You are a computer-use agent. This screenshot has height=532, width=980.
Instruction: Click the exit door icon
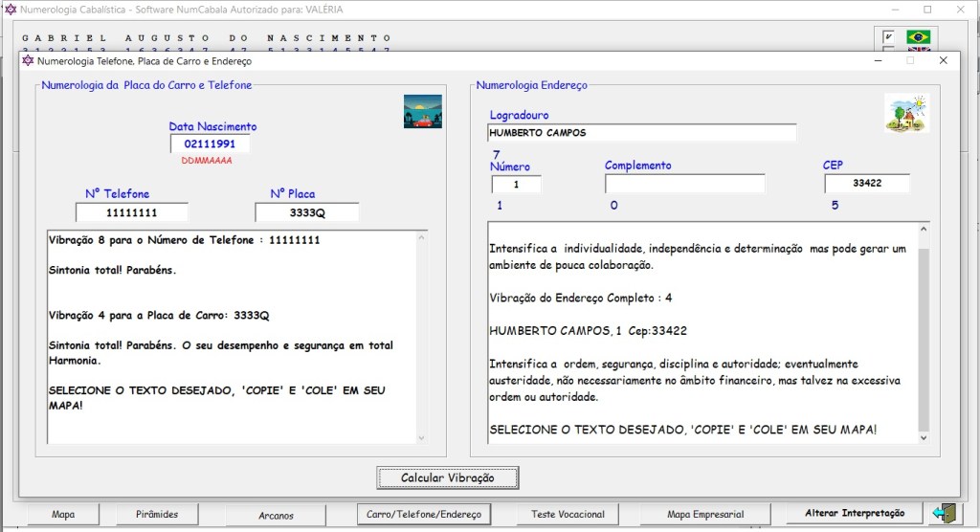pos(944,513)
